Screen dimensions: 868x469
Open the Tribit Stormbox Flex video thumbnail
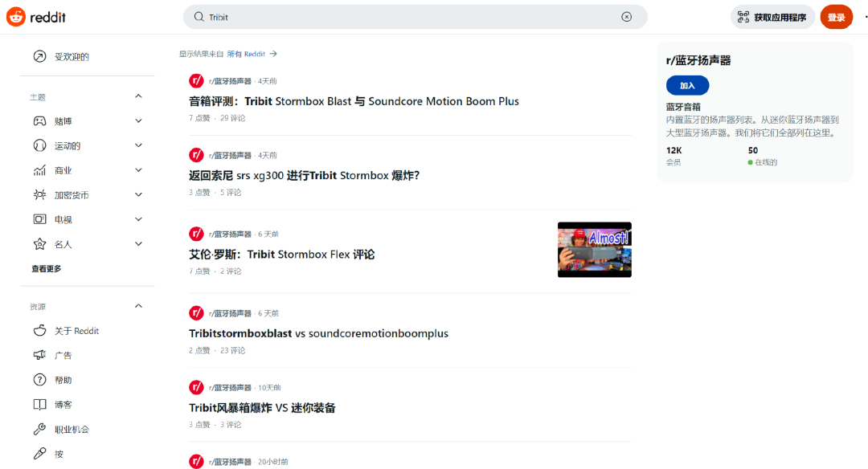(x=594, y=249)
